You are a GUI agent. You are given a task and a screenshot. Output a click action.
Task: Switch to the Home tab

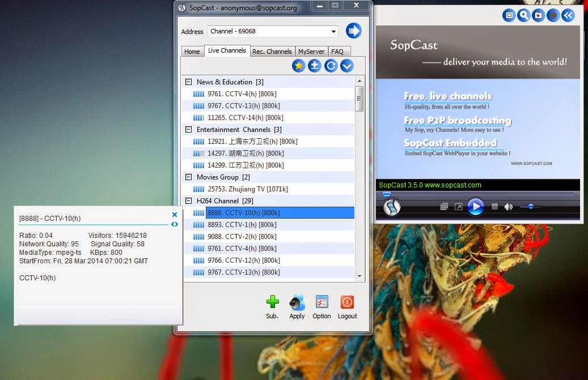[192, 52]
